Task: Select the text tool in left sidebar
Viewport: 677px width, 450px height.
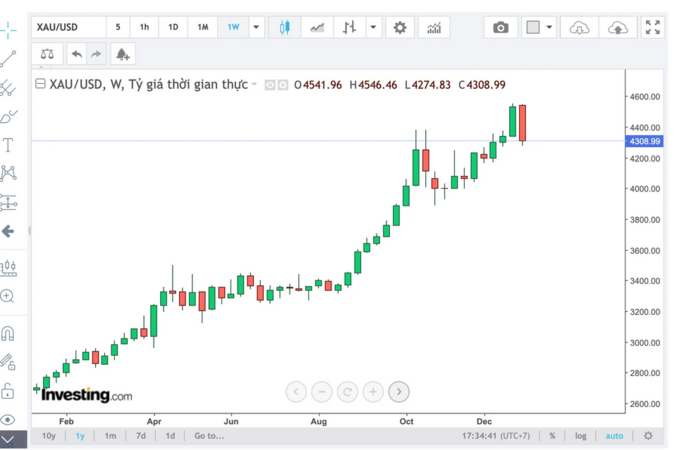Action: point(9,145)
